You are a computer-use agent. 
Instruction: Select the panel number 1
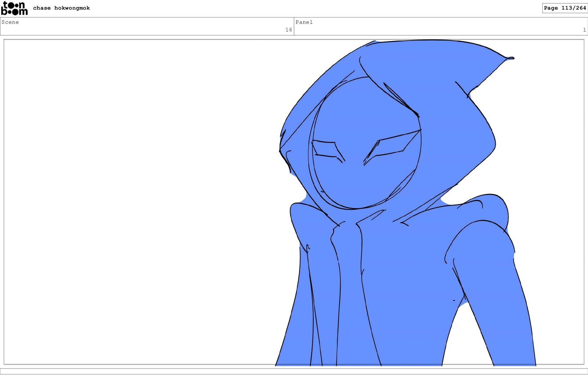584,30
